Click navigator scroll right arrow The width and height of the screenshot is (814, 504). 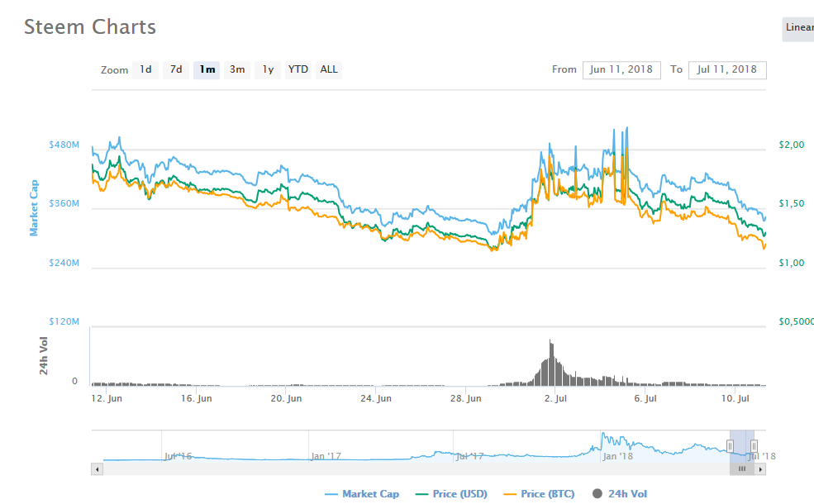[760, 469]
